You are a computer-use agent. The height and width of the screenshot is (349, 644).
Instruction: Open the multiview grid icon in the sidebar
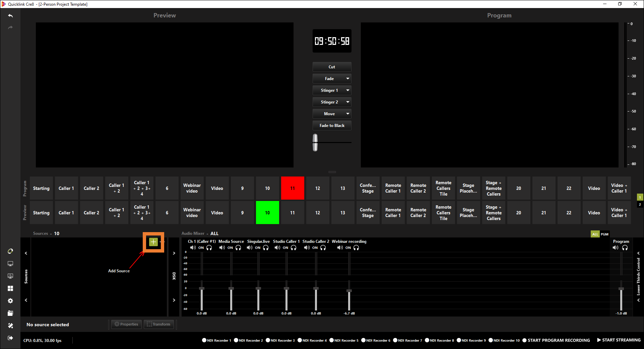(x=10, y=288)
